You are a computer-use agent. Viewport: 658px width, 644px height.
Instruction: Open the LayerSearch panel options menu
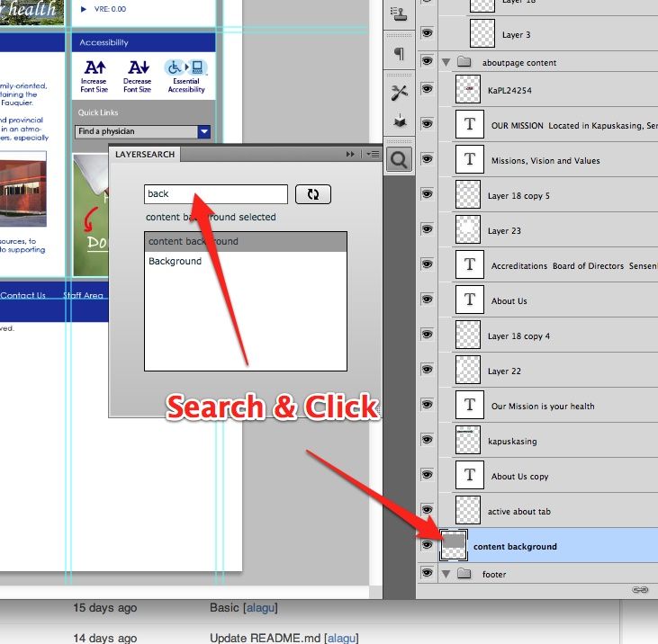click(x=373, y=155)
